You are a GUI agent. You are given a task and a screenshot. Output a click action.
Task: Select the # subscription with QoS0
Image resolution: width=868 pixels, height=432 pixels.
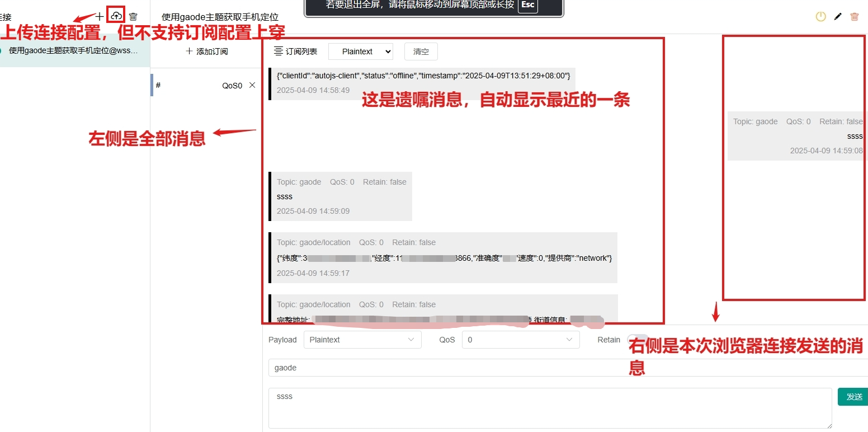pyautogui.click(x=196, y=86)
